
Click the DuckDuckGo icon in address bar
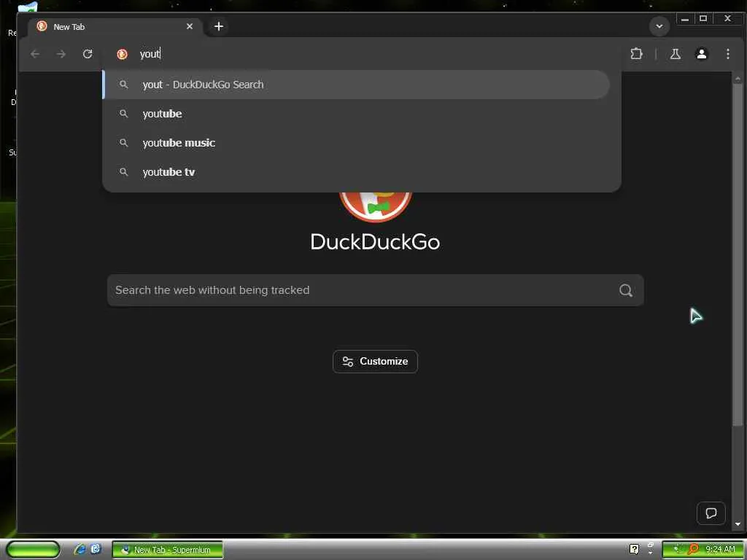122,54
